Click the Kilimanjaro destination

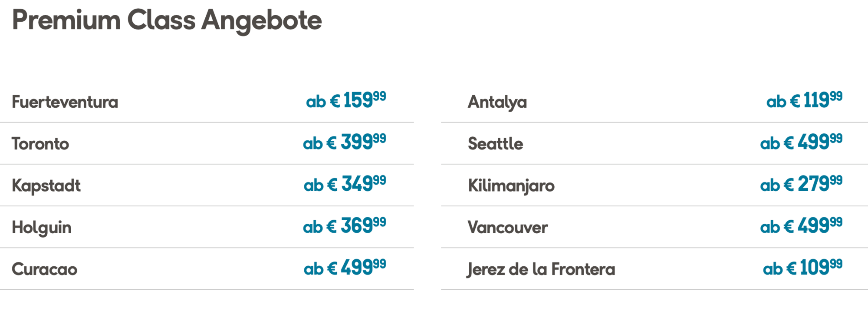click(x=511, y=186)
